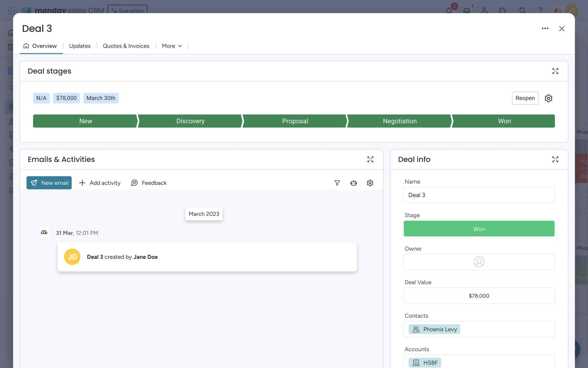
Task: Expand the Emails & Activities widget fullscreen
Action: pyautogui.click(x=370, y=159)
